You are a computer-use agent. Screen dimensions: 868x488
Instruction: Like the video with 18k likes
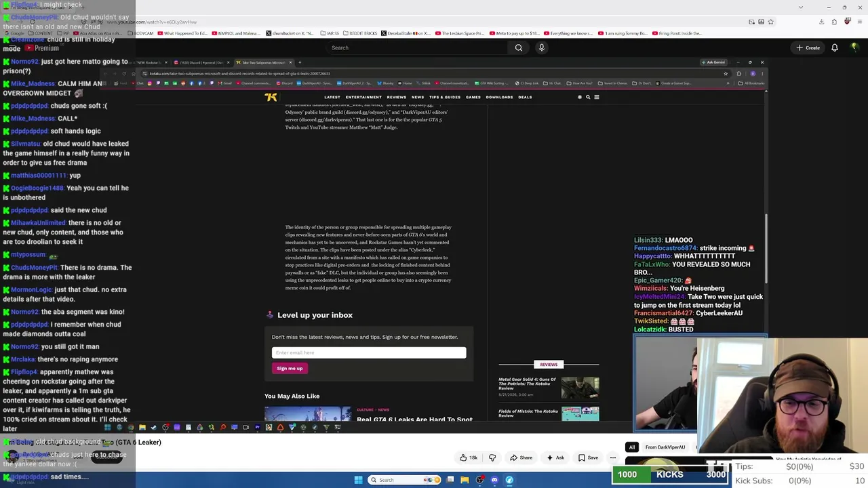click(x=469, y=457)
